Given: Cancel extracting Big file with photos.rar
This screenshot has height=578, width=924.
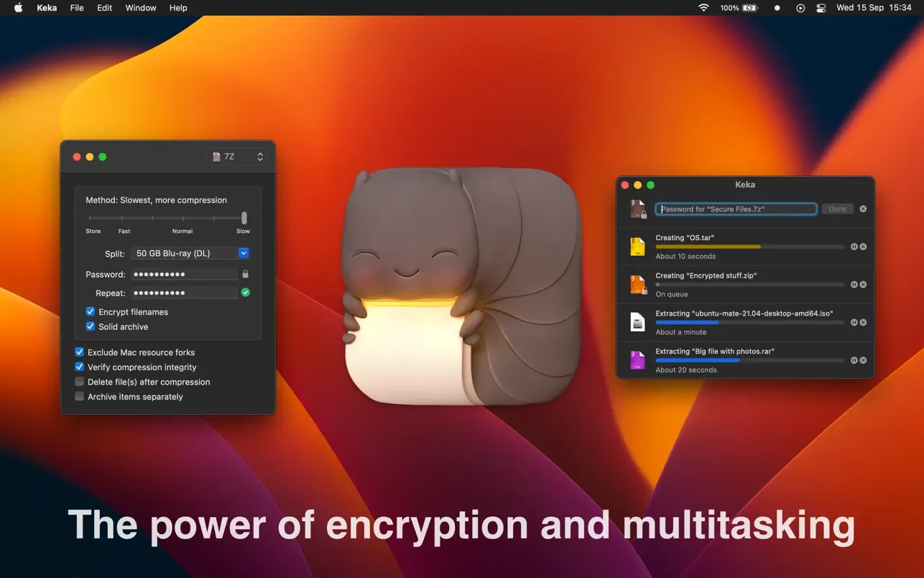Looking at the screenshot, I should (862, 360).
